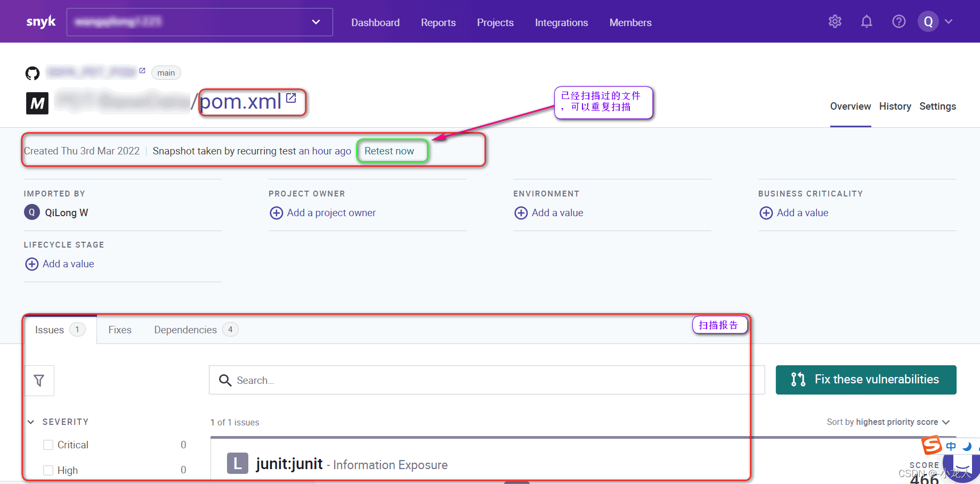Open Reports page

point(438,22)
